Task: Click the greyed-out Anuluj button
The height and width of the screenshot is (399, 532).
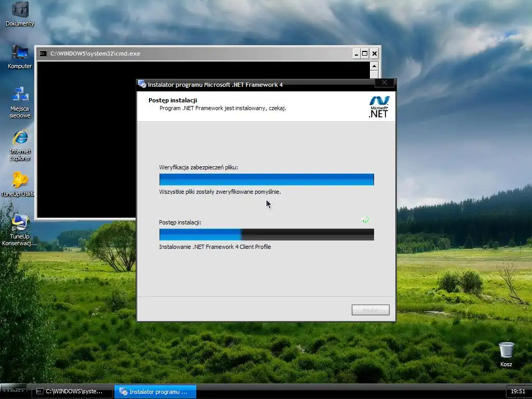Action: [370, 310]
